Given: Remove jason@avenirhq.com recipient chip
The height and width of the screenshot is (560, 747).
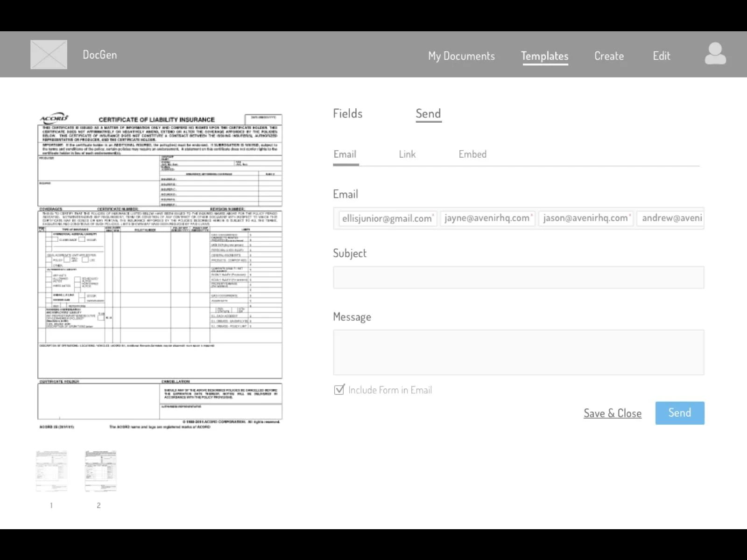Looking at the screenshot, I should 630,215.
